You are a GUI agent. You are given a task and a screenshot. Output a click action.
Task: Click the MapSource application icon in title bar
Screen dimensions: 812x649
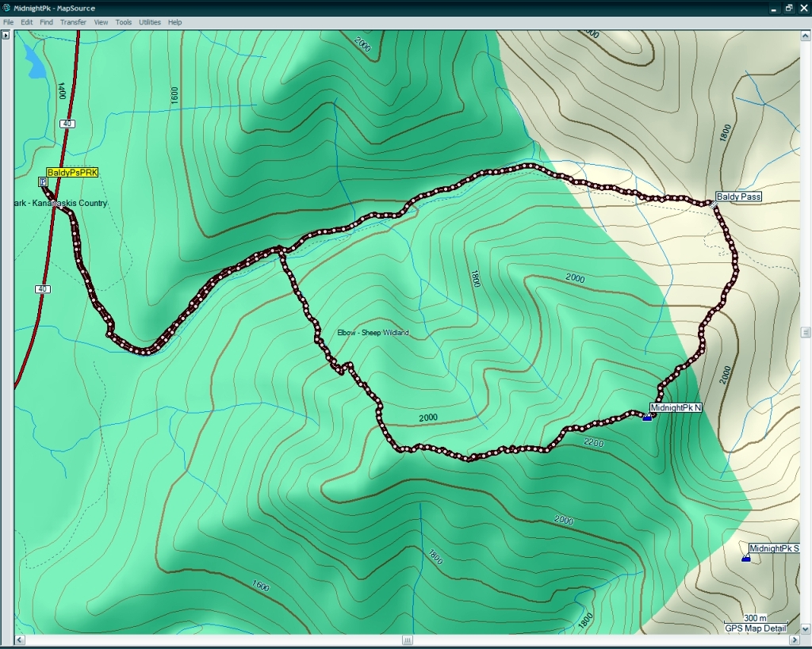[x=6, y=7]
